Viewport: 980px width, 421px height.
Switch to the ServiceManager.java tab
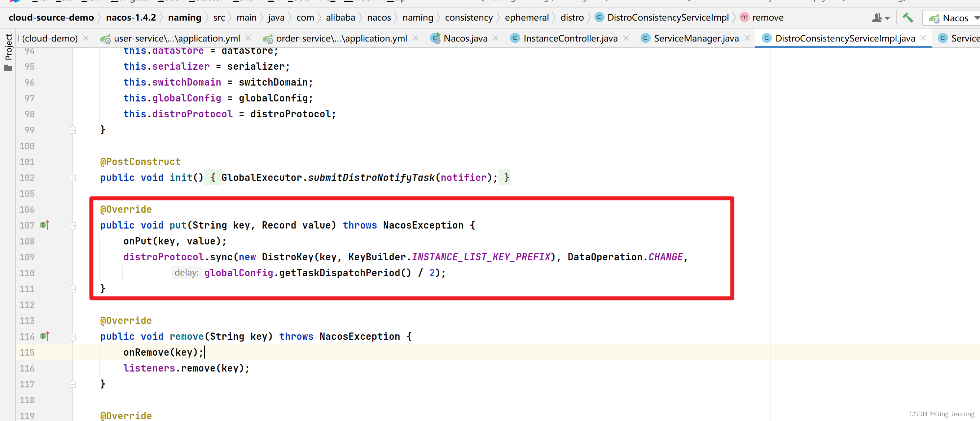pos(696,38)
